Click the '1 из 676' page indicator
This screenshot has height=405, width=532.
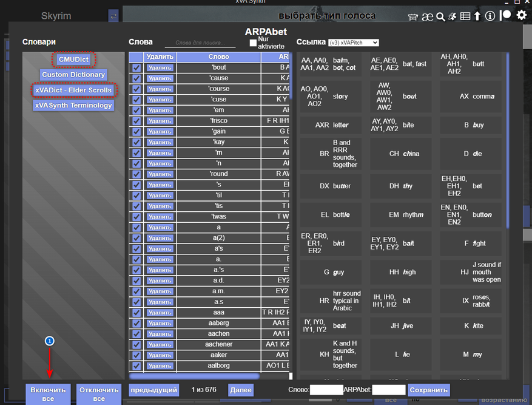(204, 390)
